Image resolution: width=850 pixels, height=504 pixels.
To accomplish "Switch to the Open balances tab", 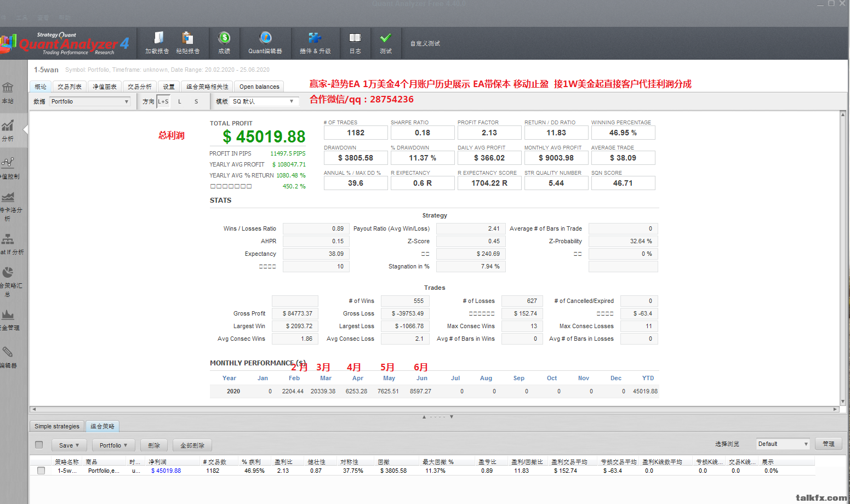I will point(259,87).
